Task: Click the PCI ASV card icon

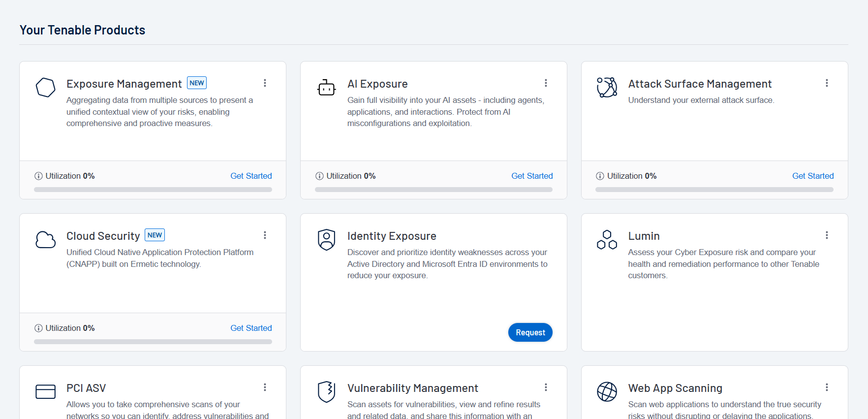Action: point(46,392)
